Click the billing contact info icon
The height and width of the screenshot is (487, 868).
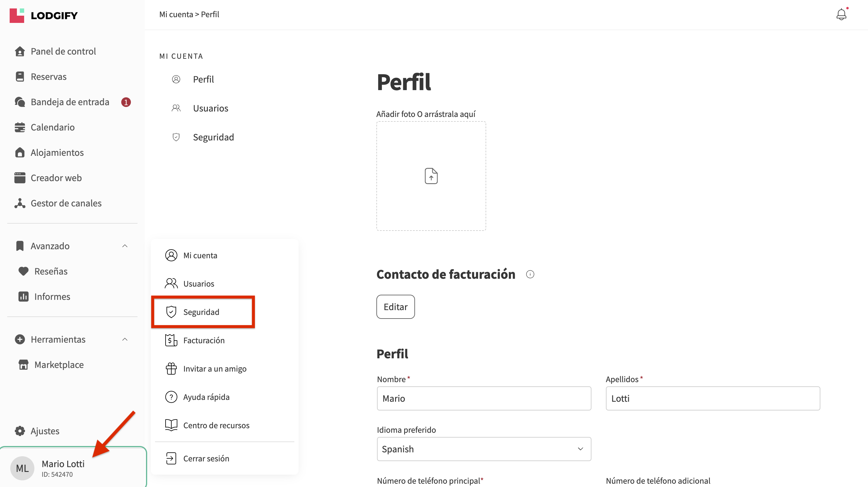point(530,275)
